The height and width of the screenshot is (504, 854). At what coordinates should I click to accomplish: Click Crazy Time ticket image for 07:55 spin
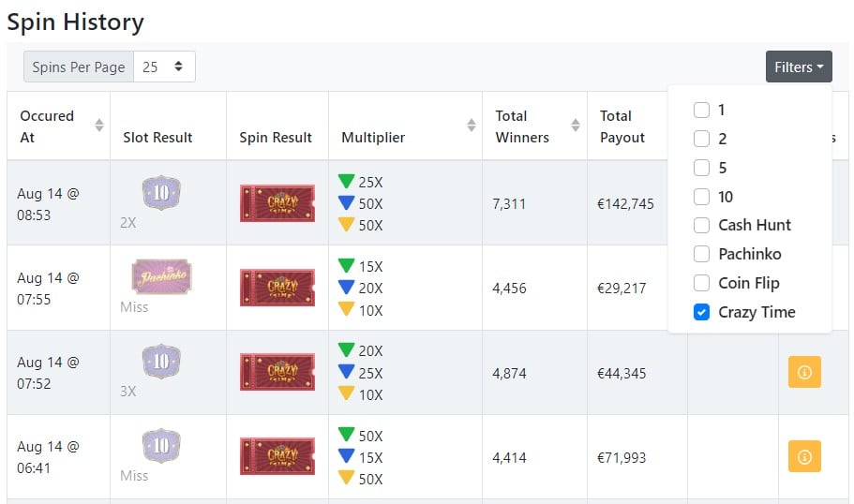tap(277, 288)
